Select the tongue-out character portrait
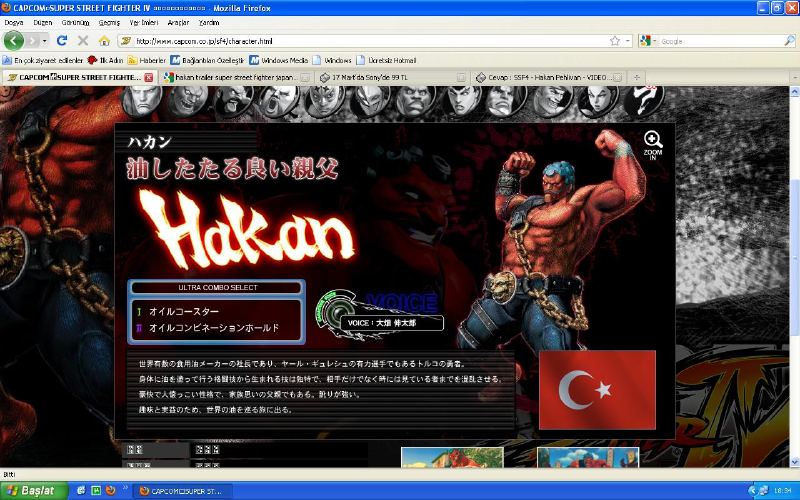 tap(233, 101)
